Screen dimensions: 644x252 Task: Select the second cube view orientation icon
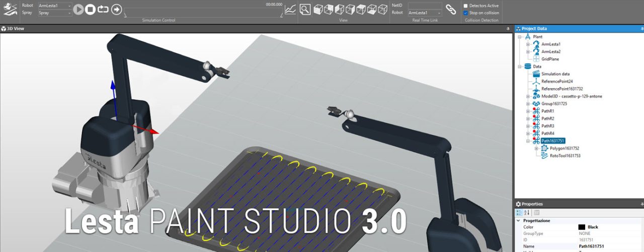click(329, 9)
